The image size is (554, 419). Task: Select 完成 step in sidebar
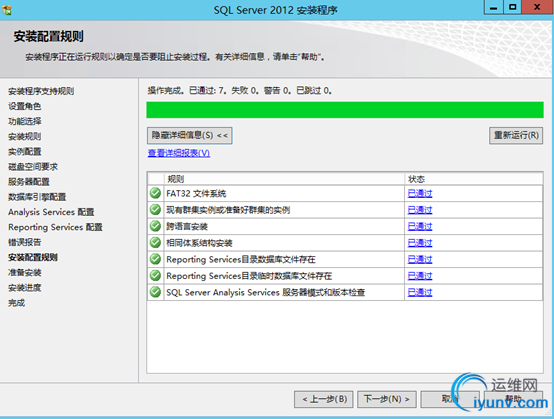pyautogui.click(x=17, y=303)
